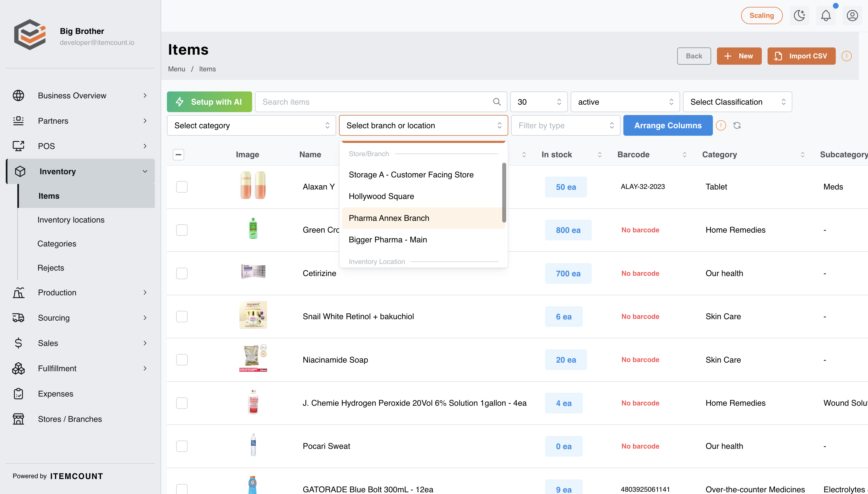Click the Production factory icon

click(18, 292)
